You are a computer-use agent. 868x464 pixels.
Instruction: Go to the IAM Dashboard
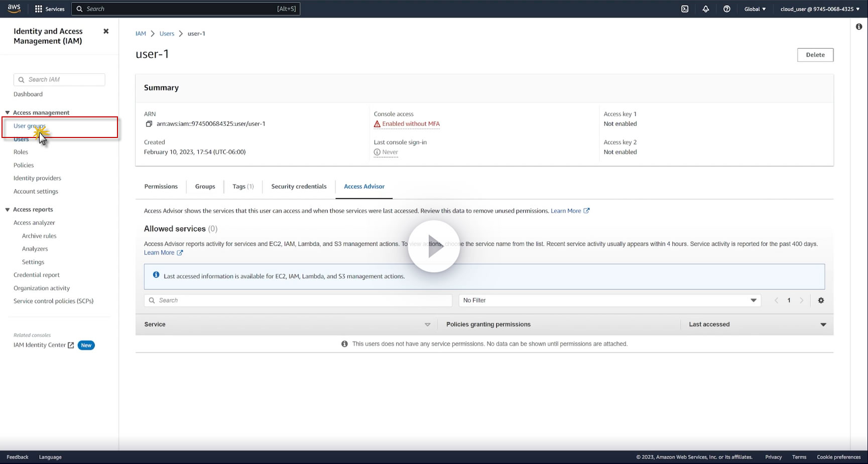coord(28,94)
